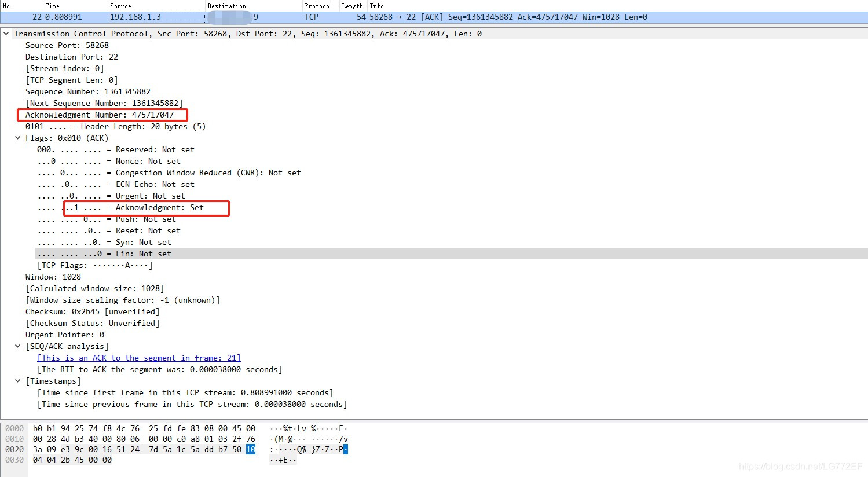This screenshot has width=868, height=477.
Task: Select the ECN-Echo: Not set flag
Action: click(x=116, y=184)
